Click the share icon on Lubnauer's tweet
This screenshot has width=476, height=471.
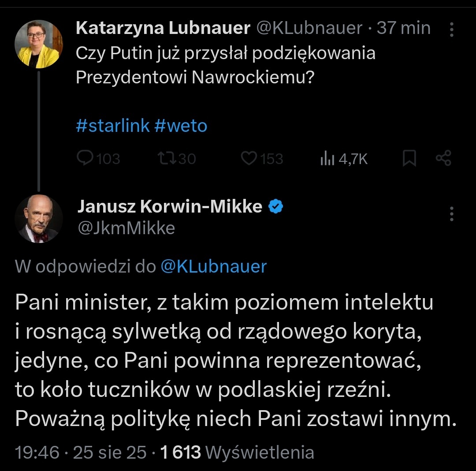coord(443,159)
